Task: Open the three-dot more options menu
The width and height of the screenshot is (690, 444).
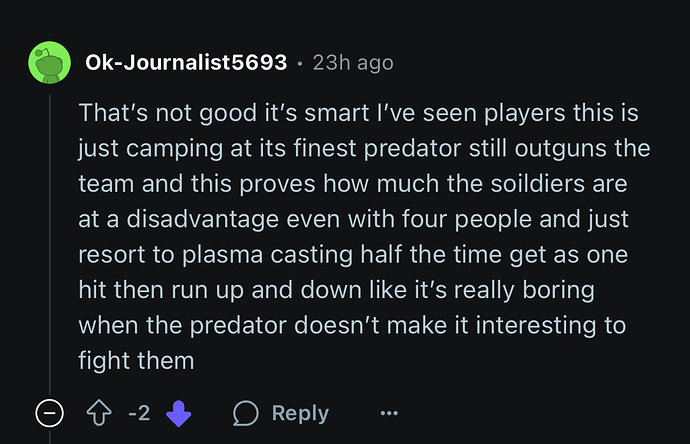Action: coord(389,413)
